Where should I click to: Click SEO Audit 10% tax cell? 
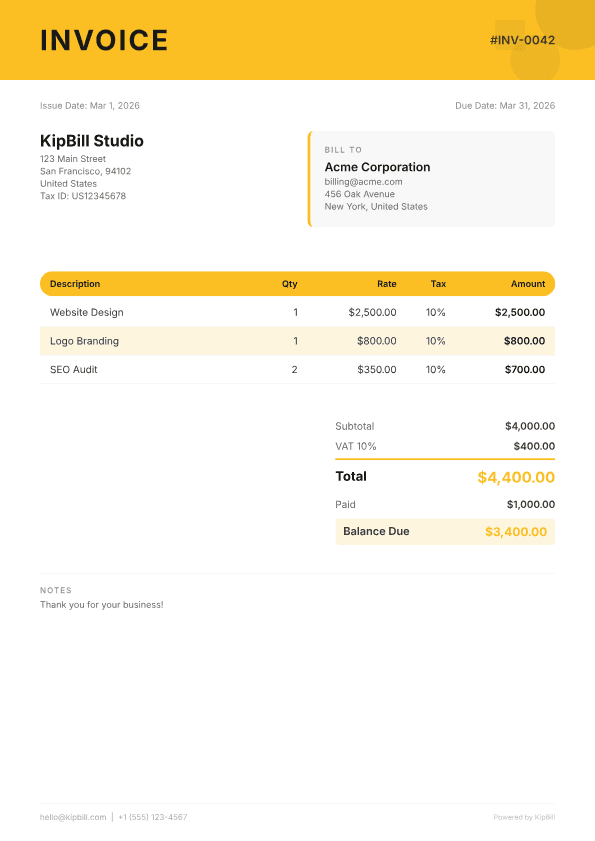436,370
